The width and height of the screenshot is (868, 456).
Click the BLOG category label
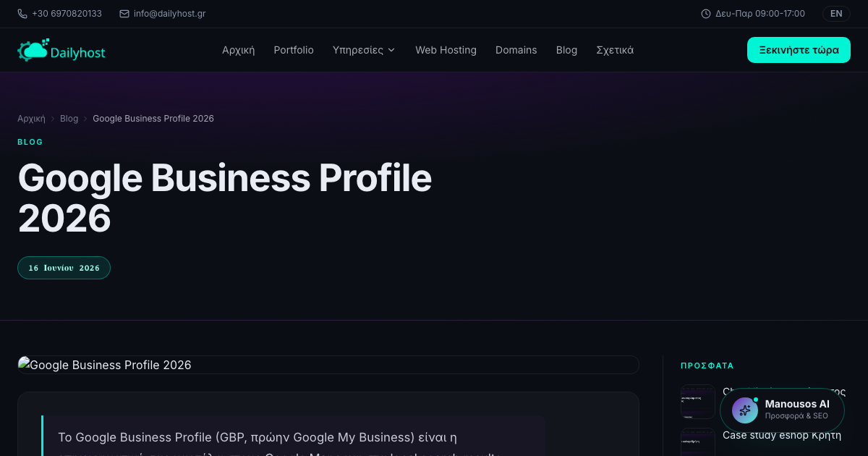pyautogui.click(x=30, y=142)
